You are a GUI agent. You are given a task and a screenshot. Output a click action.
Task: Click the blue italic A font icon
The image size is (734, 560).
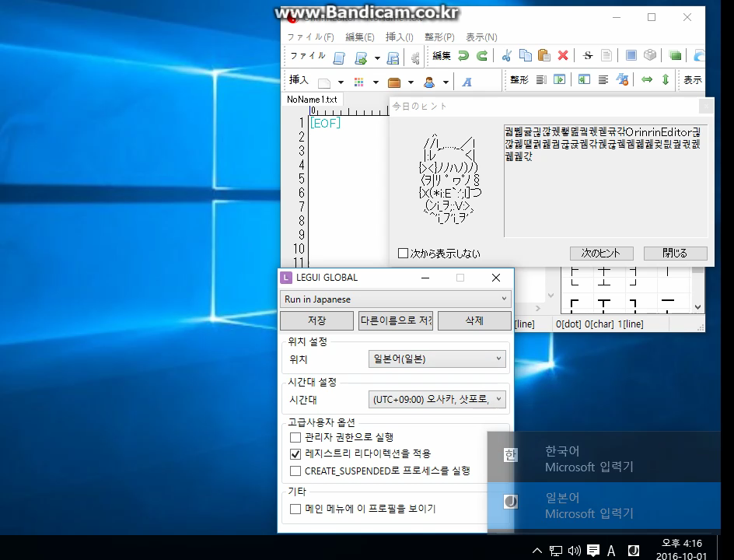tap(467, 81)
